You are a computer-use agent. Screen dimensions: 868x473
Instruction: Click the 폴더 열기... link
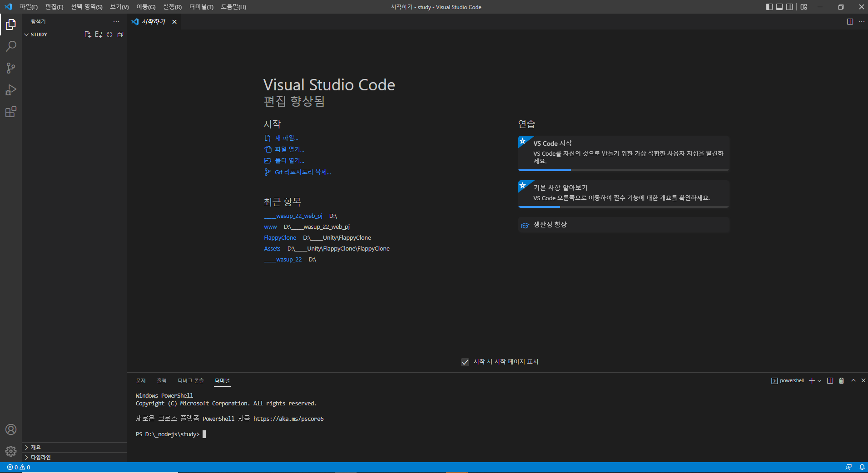(289, 161)
